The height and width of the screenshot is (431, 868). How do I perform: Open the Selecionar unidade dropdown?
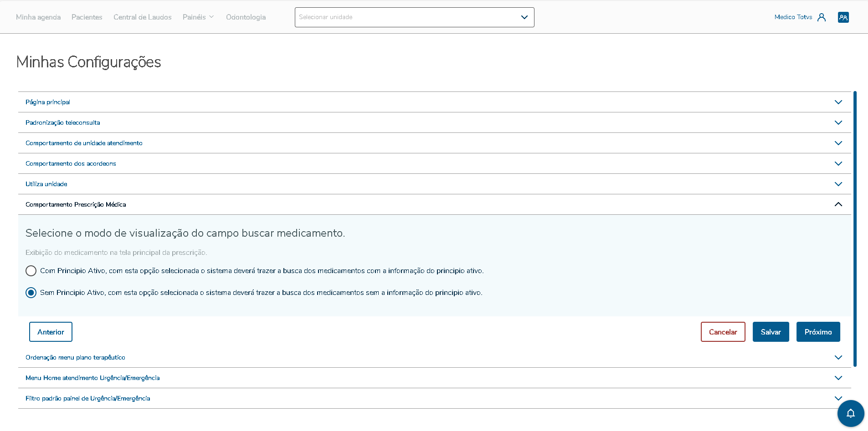[x=414, y=17]
